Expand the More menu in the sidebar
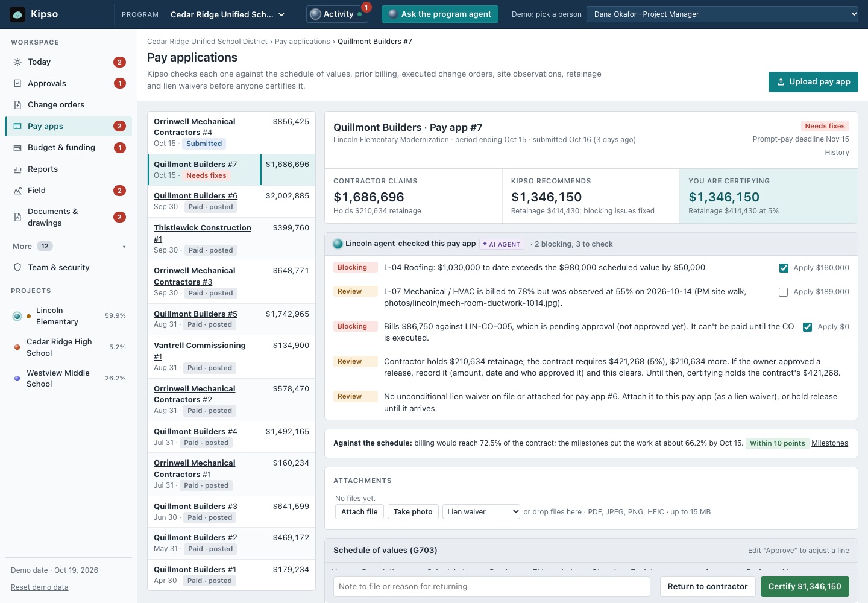This screenshot has height=603, width=868. point(68,246)
